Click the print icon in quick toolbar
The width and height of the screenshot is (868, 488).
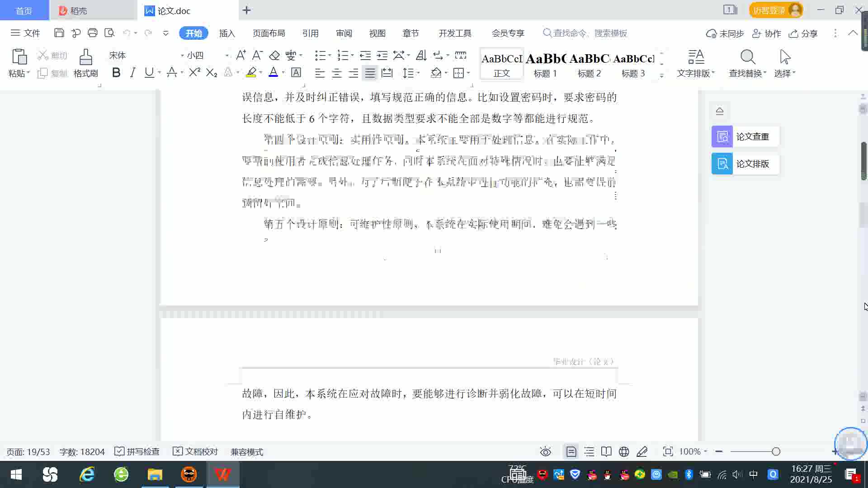93,33
